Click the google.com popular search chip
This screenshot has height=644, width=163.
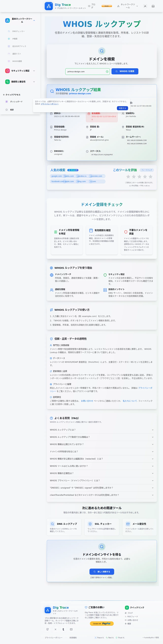click(x=57, y=176)
